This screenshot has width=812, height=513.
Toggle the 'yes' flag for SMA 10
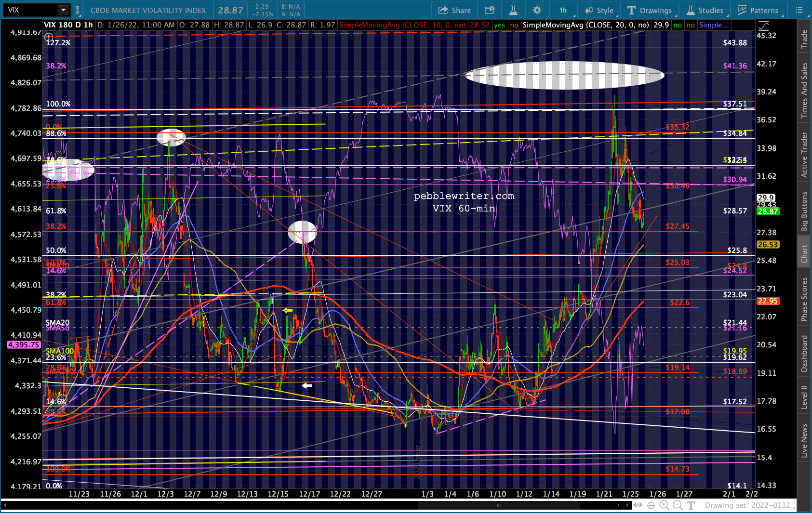(x=500, y=25)
